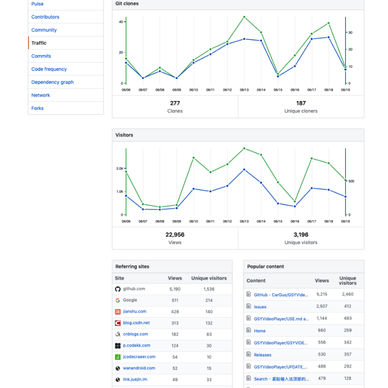
Task: Click the blog.csdn.net favicon icon
Action: pyautogui.click(x=118, y=323)
